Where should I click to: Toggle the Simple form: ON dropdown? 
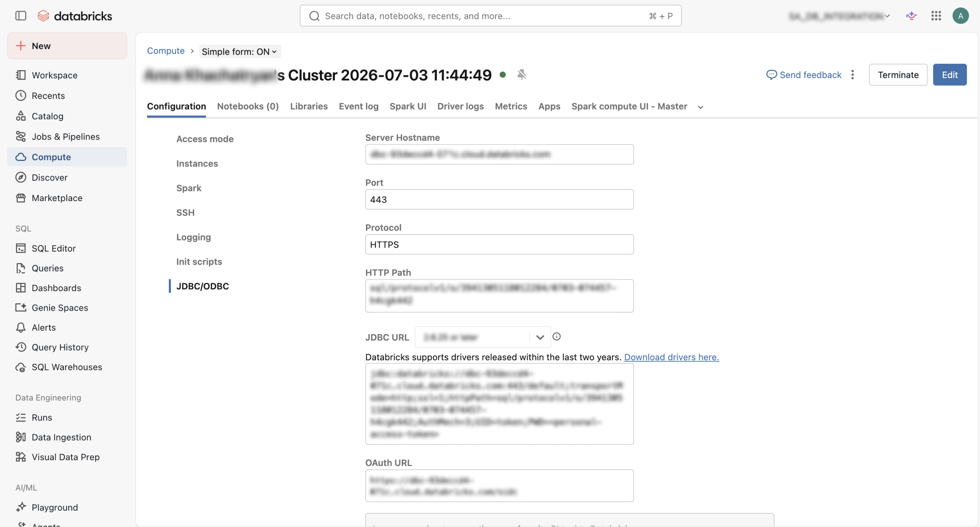240,51
